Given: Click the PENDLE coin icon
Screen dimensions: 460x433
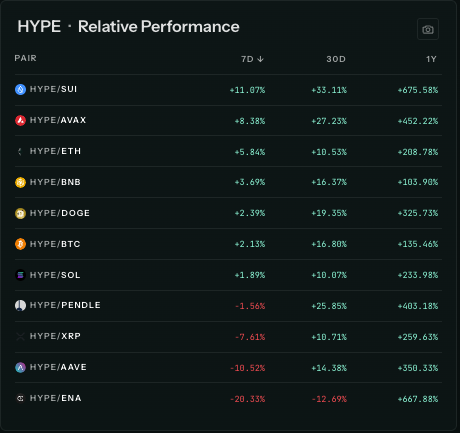Looking at the screenshot, I should tap(20, 305).
